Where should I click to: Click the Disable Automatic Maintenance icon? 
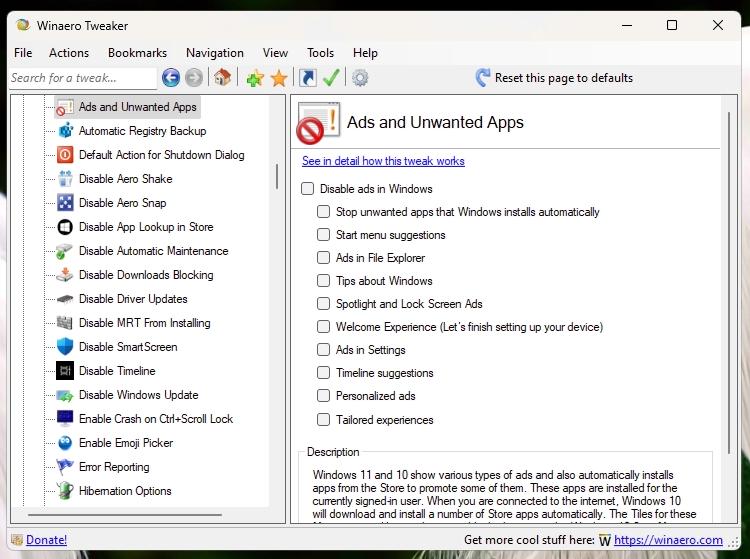point(64,251)
